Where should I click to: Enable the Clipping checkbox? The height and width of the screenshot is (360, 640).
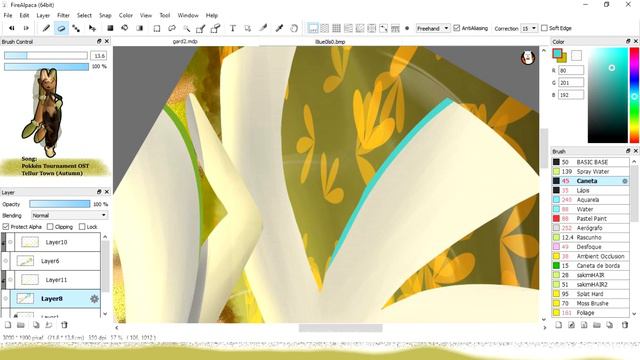point(50,227)
